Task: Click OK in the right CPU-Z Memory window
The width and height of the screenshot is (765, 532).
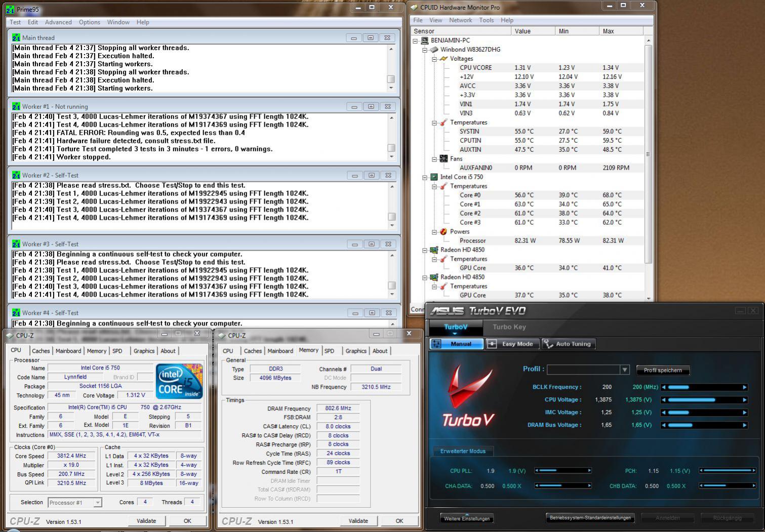Action: coord(399,521)
